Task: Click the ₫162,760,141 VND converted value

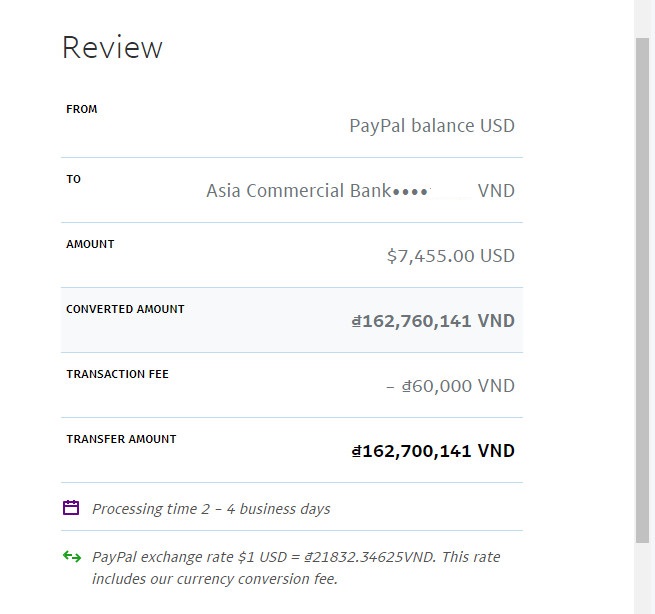Action: point(432,321)
